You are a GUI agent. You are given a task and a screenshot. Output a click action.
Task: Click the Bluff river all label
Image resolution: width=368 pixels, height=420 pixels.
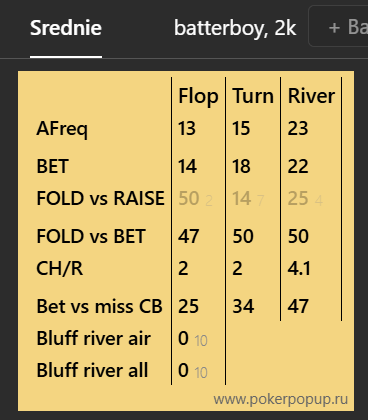(x=92, y=370)
